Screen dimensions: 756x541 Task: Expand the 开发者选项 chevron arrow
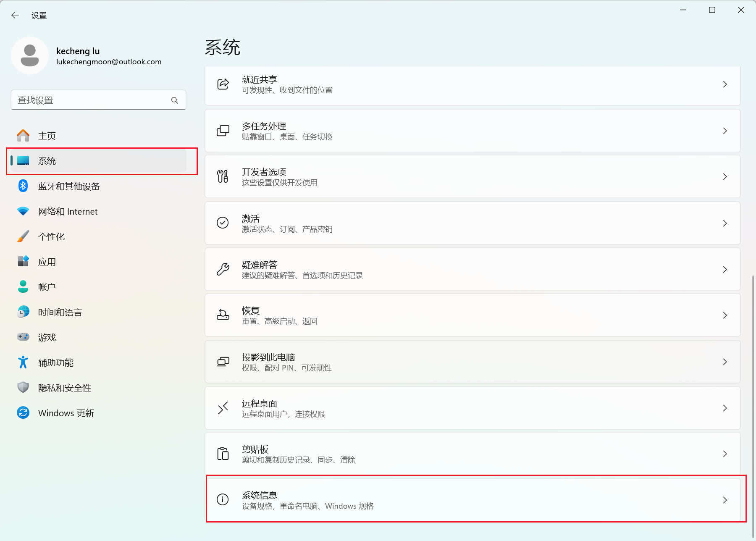725,177
